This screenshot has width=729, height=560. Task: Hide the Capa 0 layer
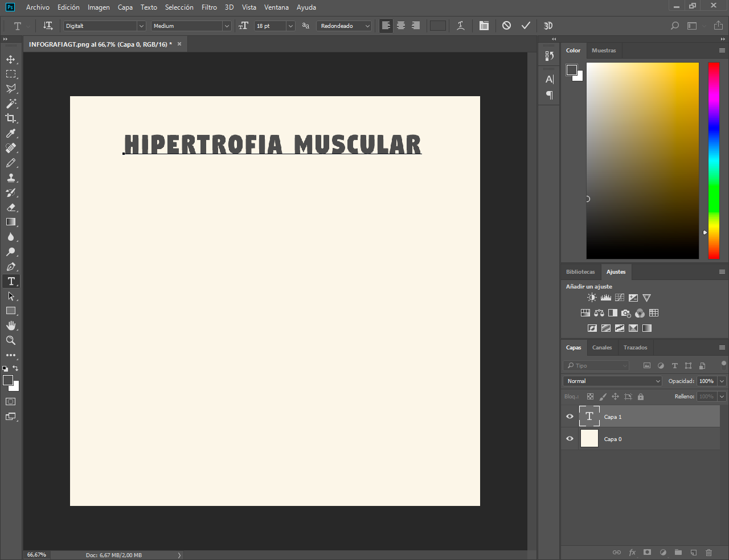pos(570,439)
